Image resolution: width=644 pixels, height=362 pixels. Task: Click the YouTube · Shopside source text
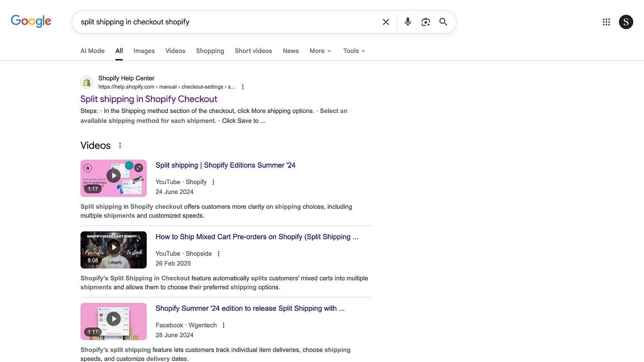click(184, 254)
